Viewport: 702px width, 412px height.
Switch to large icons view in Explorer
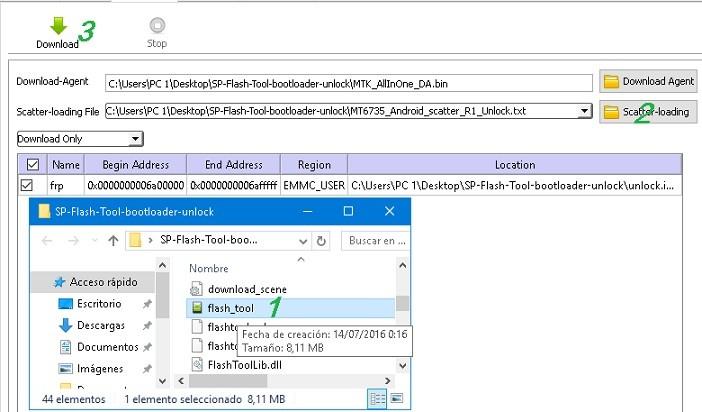click(397, 399)
